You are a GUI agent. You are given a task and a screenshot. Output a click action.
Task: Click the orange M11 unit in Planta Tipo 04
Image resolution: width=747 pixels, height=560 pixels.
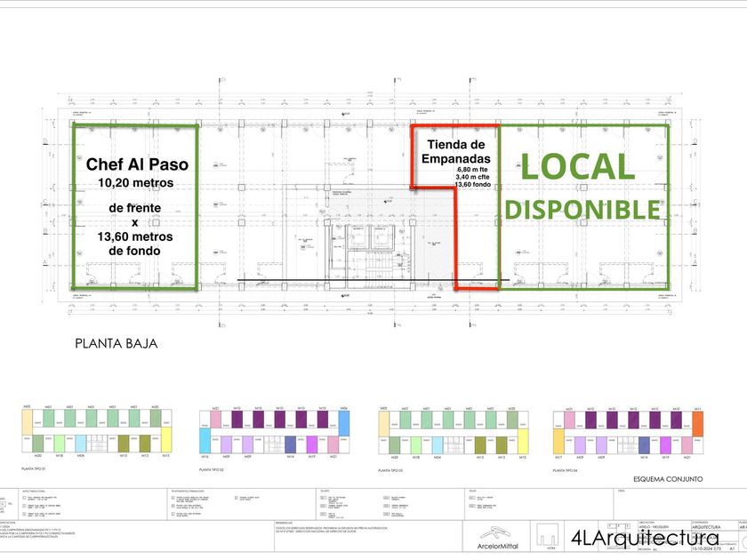coord(697,424)
